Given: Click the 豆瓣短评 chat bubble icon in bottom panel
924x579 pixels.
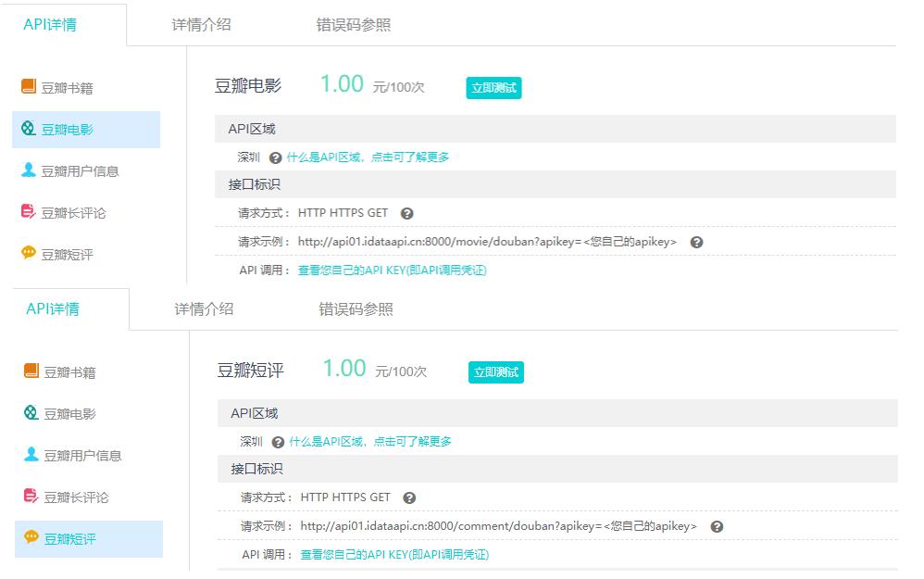Looking at the screenshot, I should pos(31,537).
